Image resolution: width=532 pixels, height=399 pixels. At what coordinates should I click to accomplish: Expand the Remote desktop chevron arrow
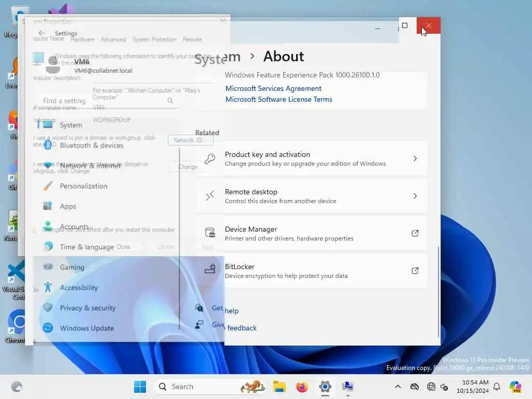point(415,196)
